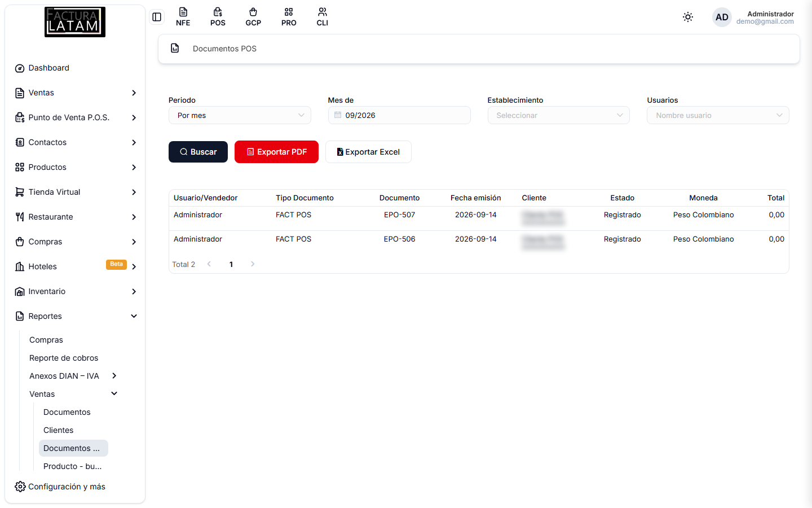Expand the Tienda Virtual menu

(x=75, y=192)
